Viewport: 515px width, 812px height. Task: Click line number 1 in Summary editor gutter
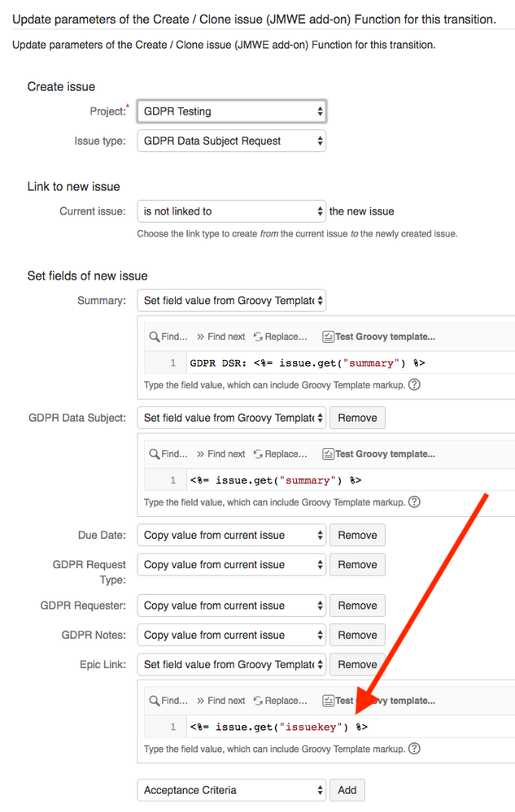pos(172,363)
